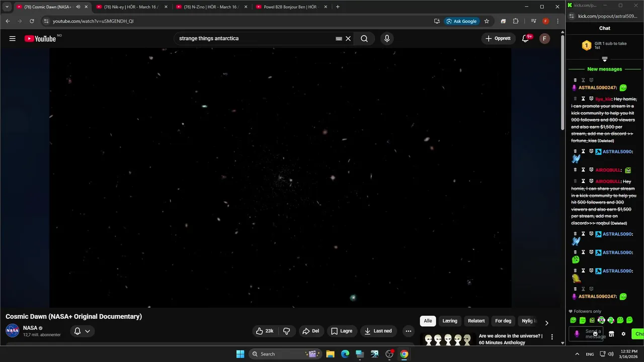Open a new browser tab

tap(338, 7)
